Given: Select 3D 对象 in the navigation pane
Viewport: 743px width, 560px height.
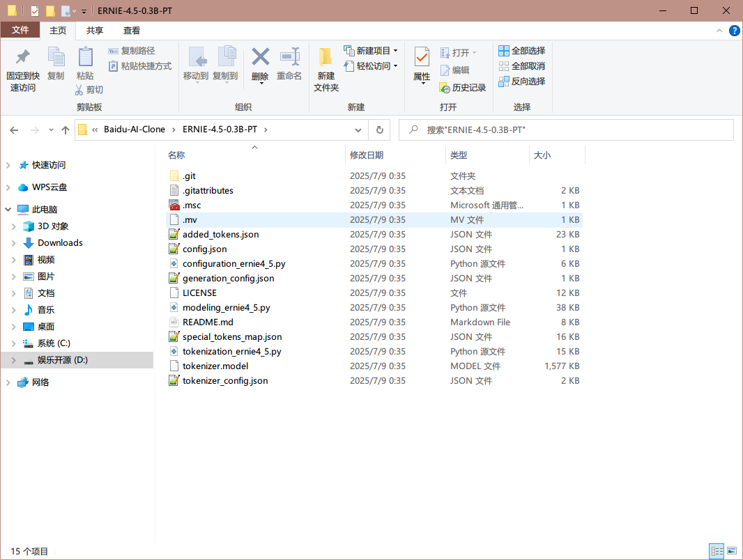Looking at the screenshot, I should coord(52,226).
